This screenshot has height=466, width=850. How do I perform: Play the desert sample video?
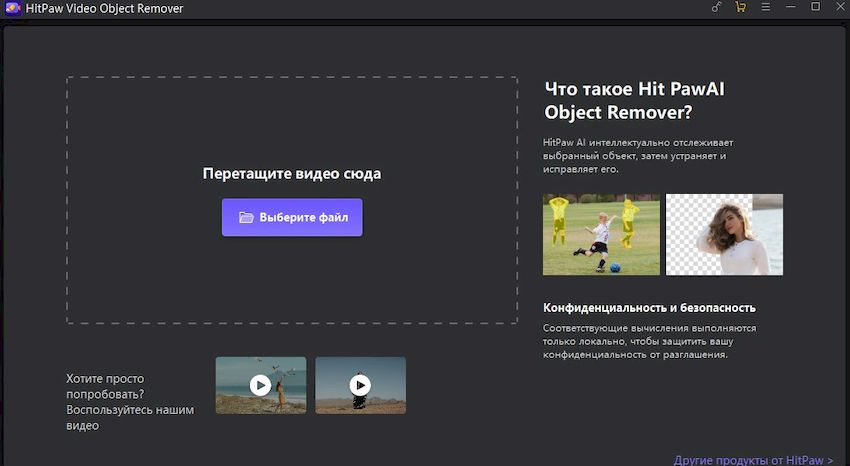[360, 385]
